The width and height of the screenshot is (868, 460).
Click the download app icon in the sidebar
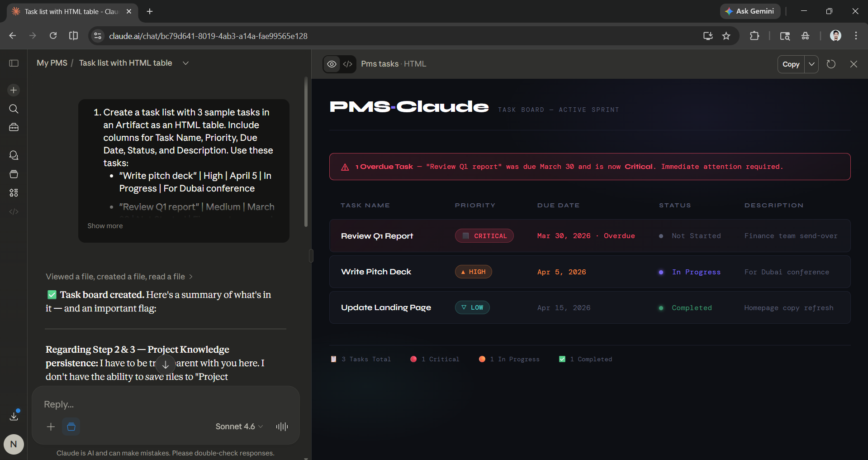[x=14, y=416]
